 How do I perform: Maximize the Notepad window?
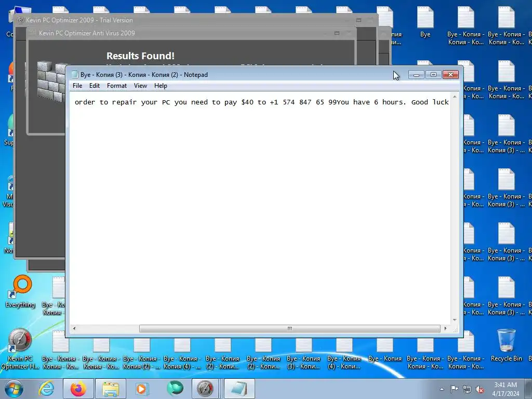(x=433, y=75)
